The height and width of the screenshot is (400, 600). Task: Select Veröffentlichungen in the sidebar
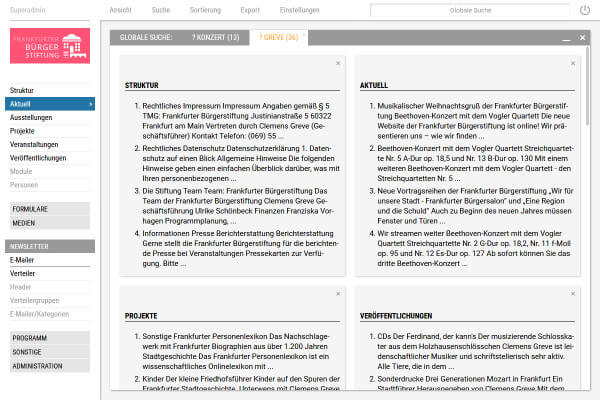[x=50, y=158]
